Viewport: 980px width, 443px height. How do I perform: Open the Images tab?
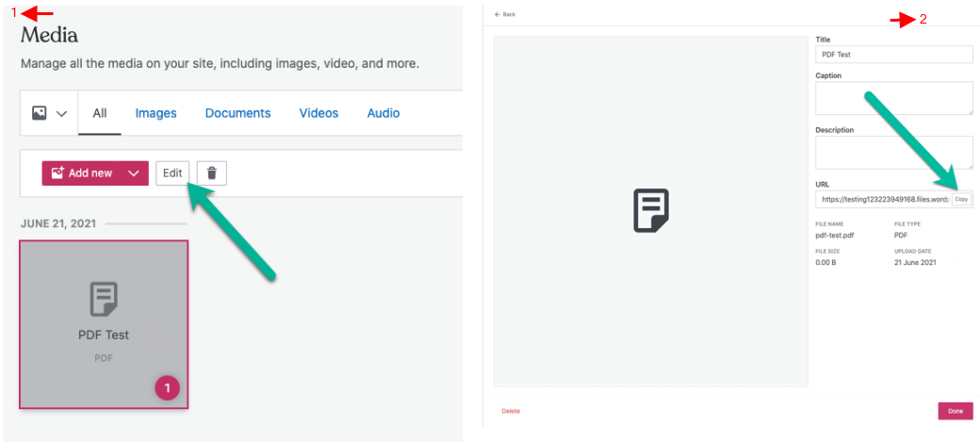(x=155, y=113)
